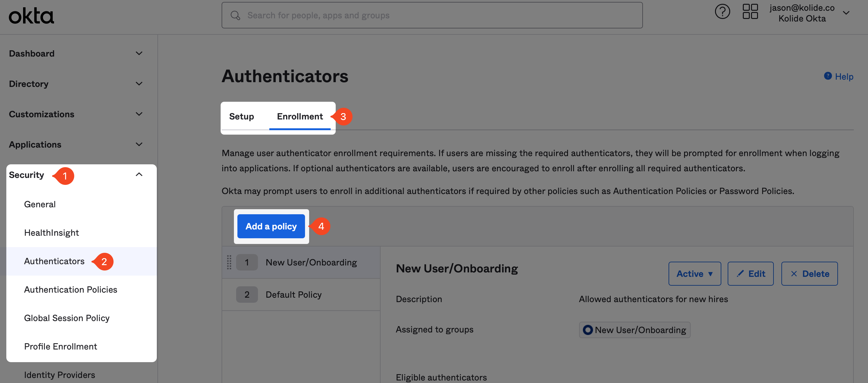
Task: Click the 'Description' field label
Action: tap(419, 299)
